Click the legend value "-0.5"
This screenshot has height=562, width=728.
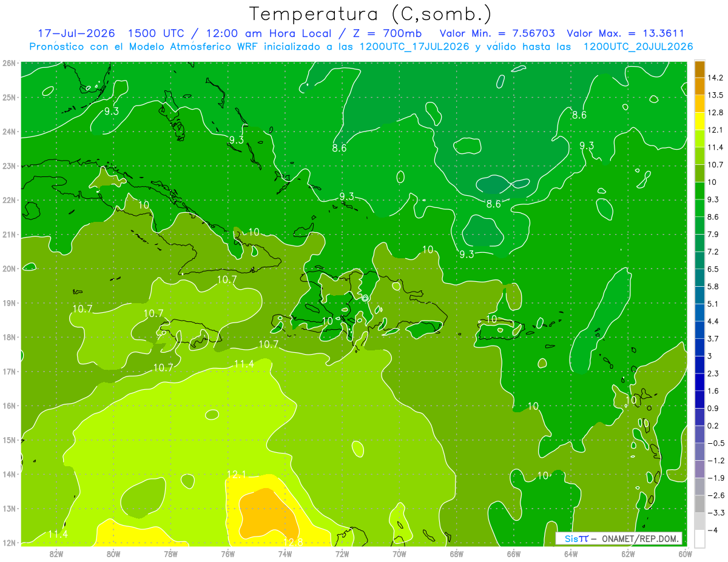[716, 443]
